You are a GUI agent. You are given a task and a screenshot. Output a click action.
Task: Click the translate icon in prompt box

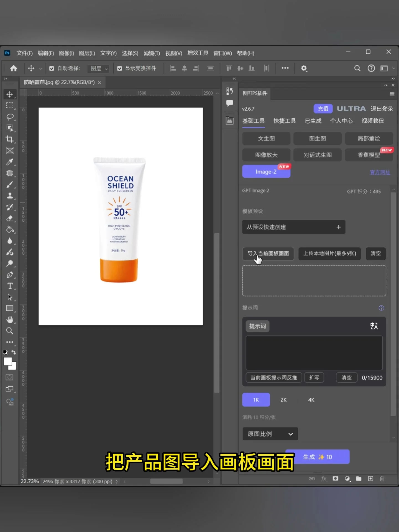click(374, 326)
